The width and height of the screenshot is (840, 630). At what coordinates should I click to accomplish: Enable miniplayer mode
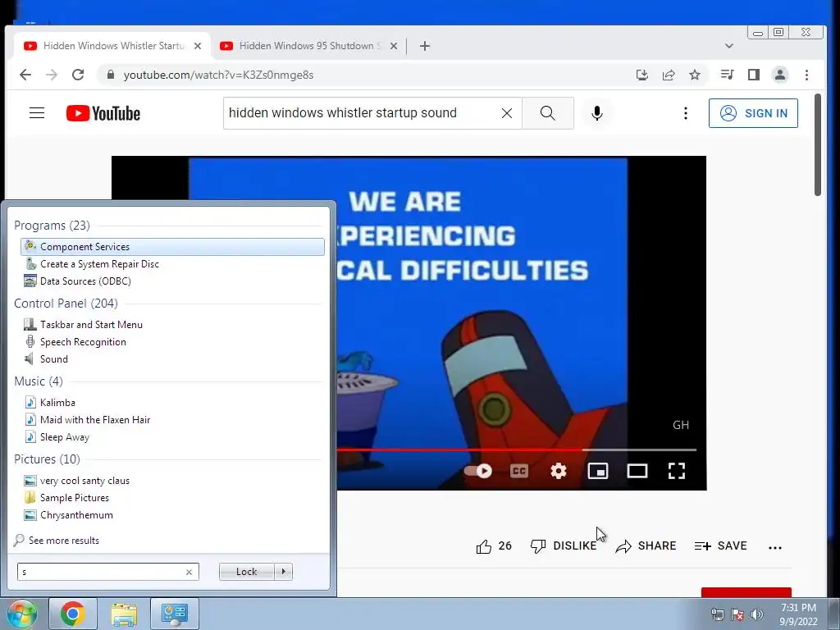tap(598, 471)
